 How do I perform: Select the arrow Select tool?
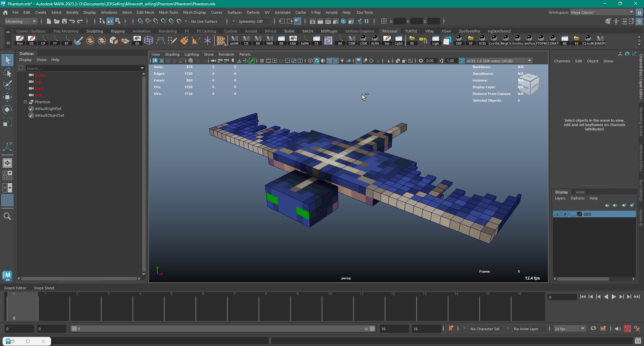point(7,60)
